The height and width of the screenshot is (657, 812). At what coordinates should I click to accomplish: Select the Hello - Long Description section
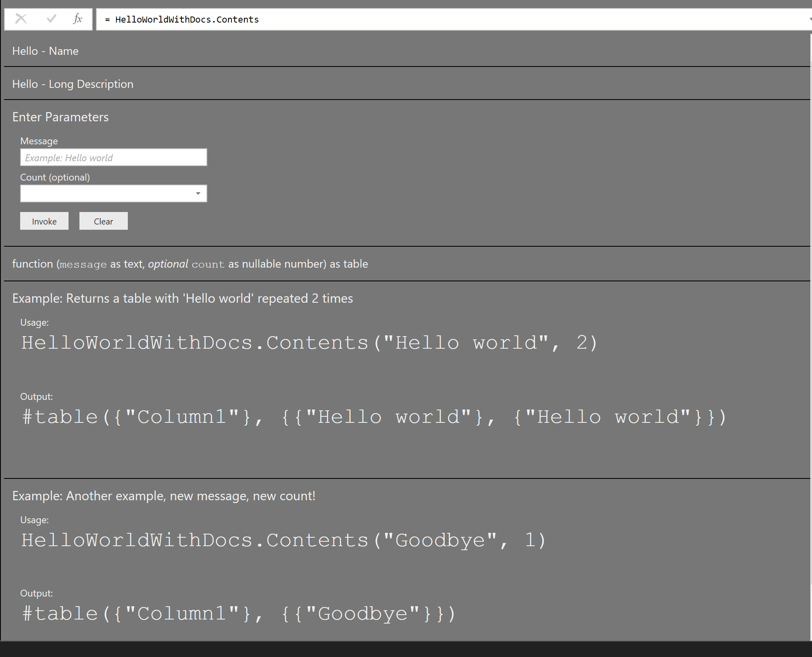(73, 83)
